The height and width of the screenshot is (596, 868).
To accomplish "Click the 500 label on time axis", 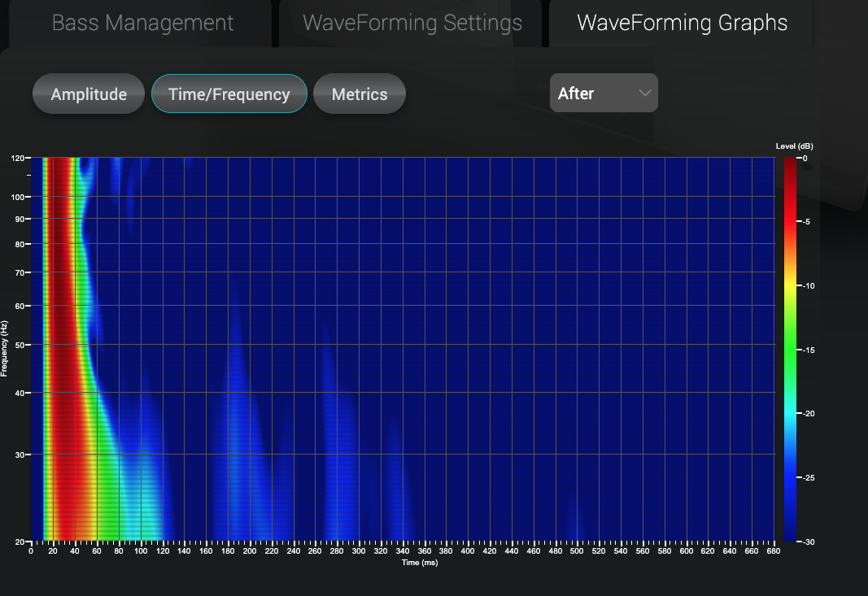I will 577,551.
